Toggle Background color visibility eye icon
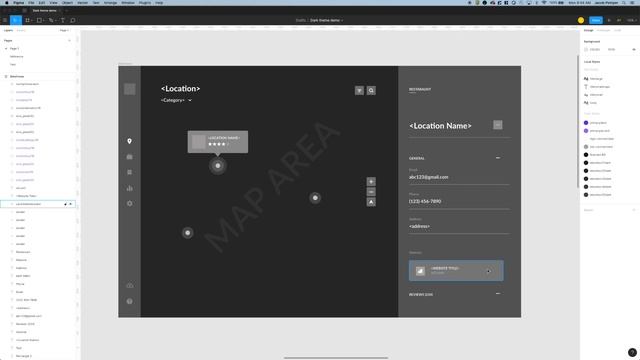The width and height of the screenshot is (640, 360). [634, 49]
